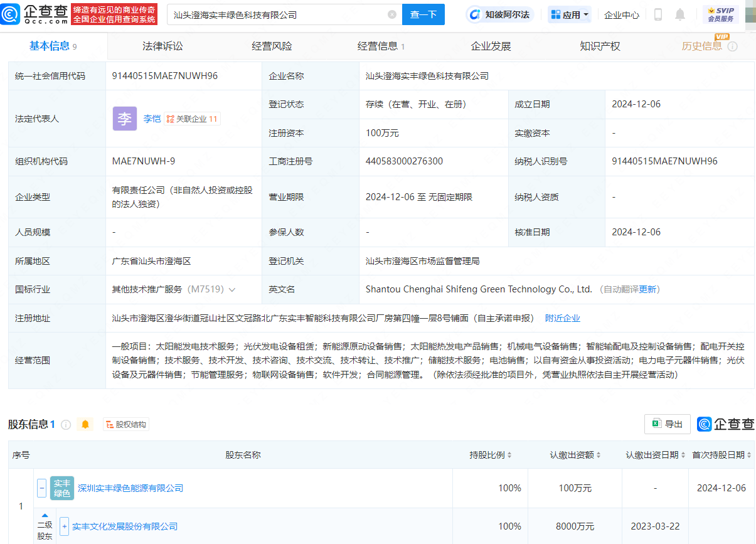Screen dimensions: 756x544
Task: Select 汕头市澄海区市场监督管理局 text
Action: [423, 261]
